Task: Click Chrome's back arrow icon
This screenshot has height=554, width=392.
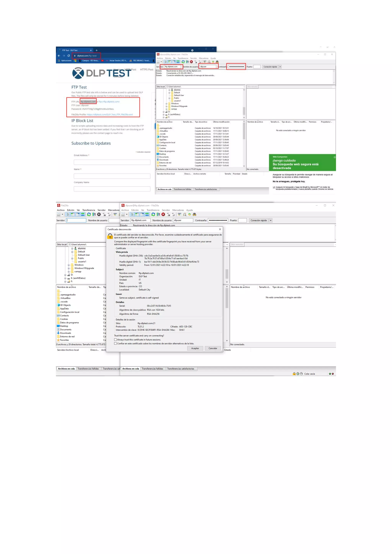Action: [59, 56]
